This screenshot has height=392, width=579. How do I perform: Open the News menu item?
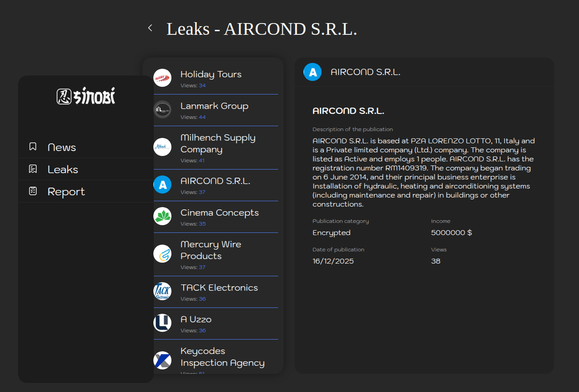pos(62,147)
